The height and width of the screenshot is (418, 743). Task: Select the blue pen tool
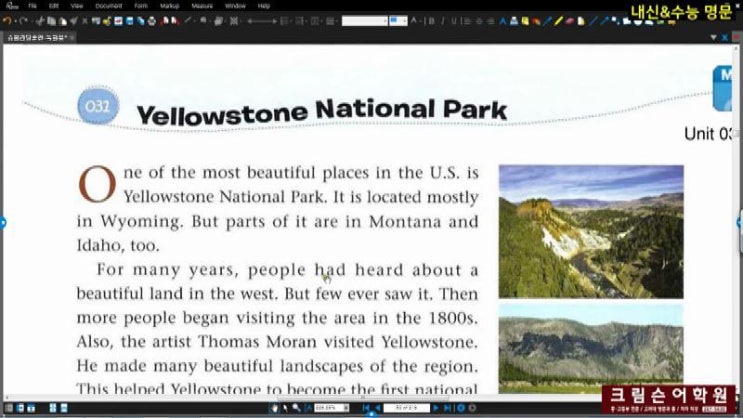(x=547, y=21)
